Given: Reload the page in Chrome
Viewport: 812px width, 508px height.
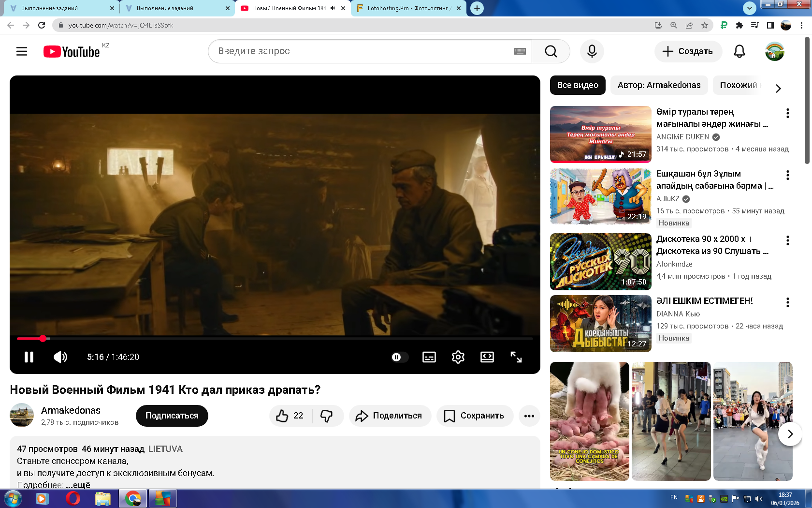Looking at the screenshot, I should [42, 25].
